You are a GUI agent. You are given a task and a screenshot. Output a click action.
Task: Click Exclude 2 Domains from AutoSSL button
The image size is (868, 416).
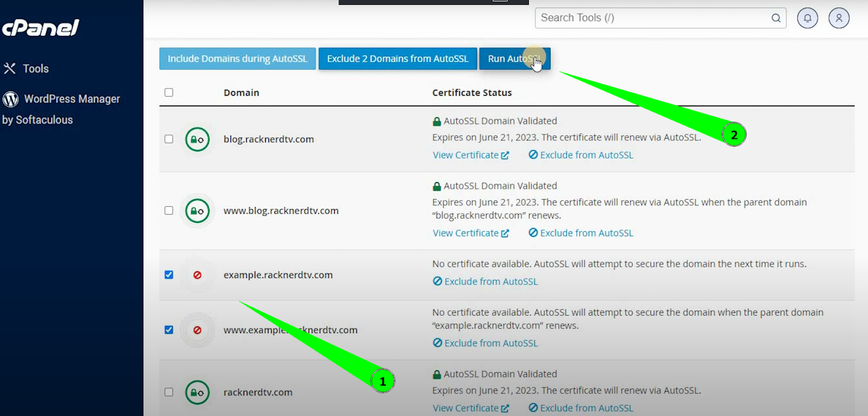(x=398, y=59)
